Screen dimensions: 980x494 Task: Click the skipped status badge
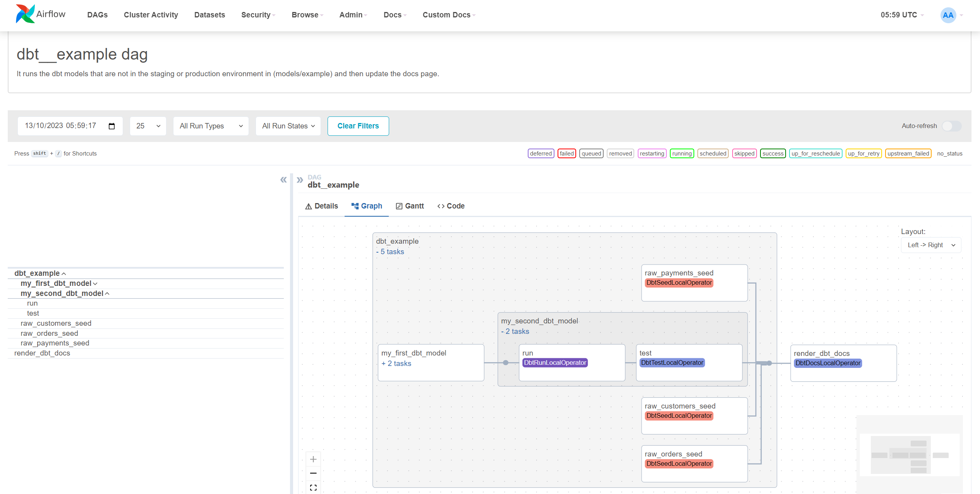744,154
